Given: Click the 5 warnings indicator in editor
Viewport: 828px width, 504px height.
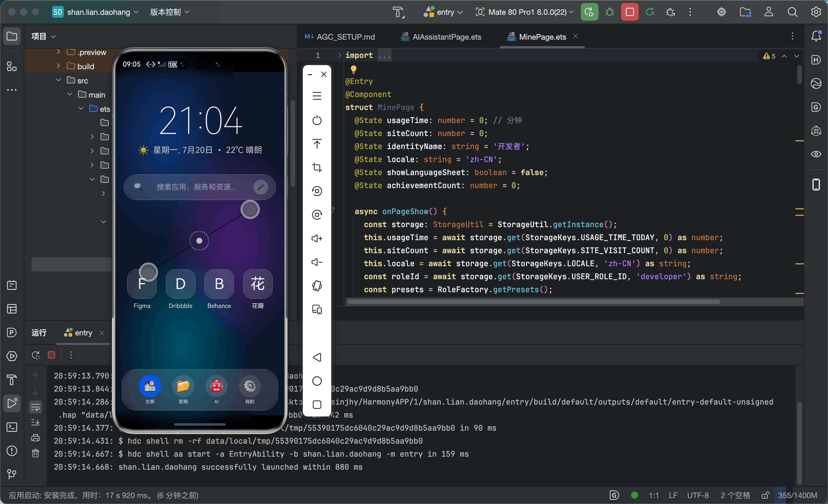Looking at the screenshot, I should pos(769,56).
